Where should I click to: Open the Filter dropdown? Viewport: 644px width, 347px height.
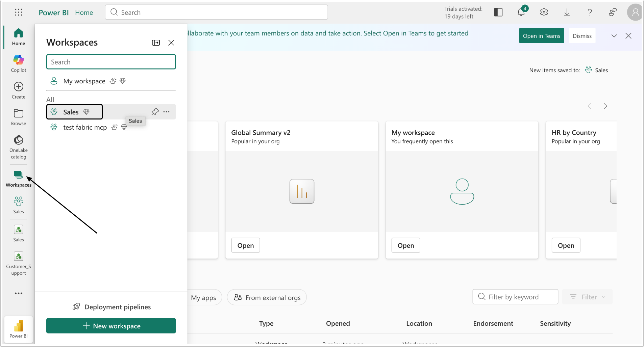coord(587,297)
